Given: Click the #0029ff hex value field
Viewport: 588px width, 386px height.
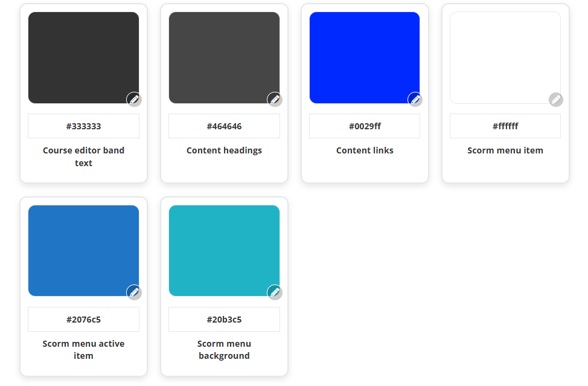Looking at the screenshot, I should coord(365,126).
